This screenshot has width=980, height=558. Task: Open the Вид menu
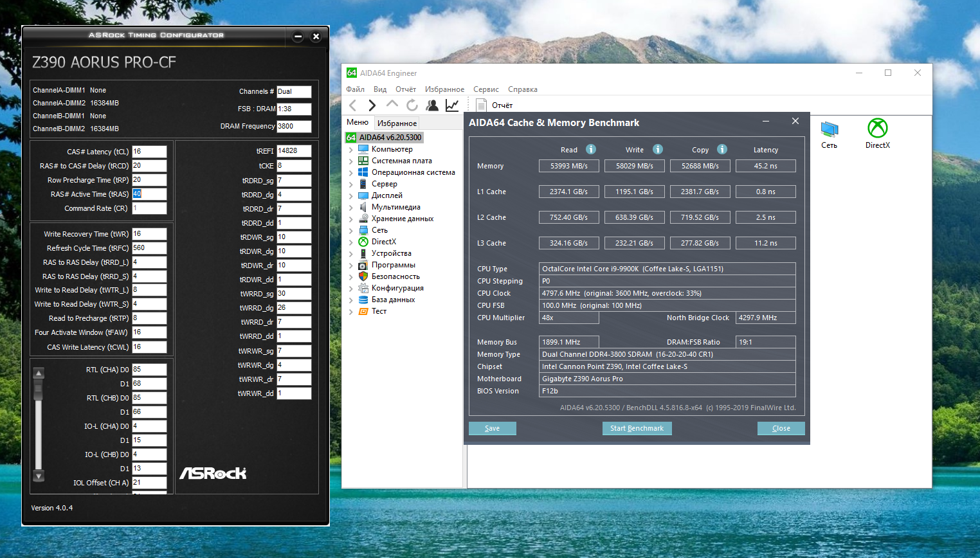click(380, 89)
